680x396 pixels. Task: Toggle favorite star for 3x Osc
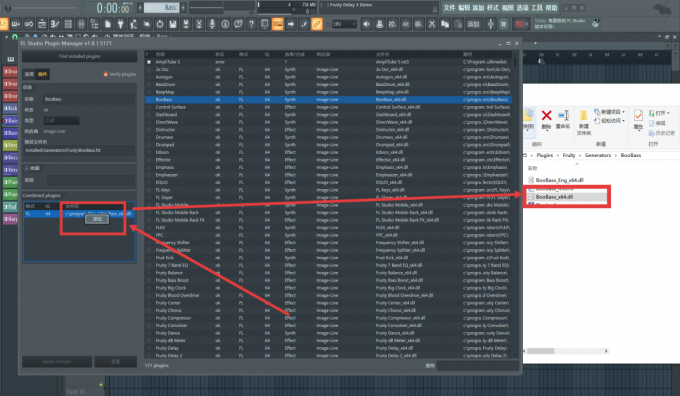point(149,69)
